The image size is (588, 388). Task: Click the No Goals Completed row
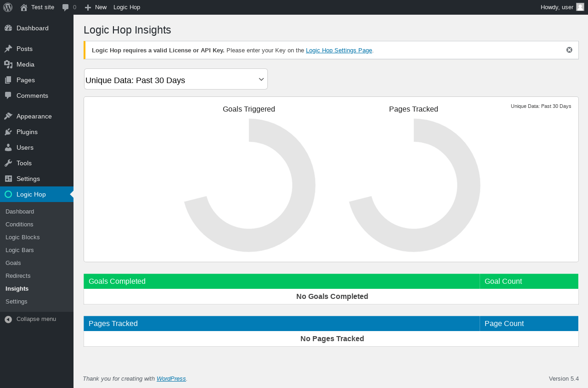pos(331,297)
